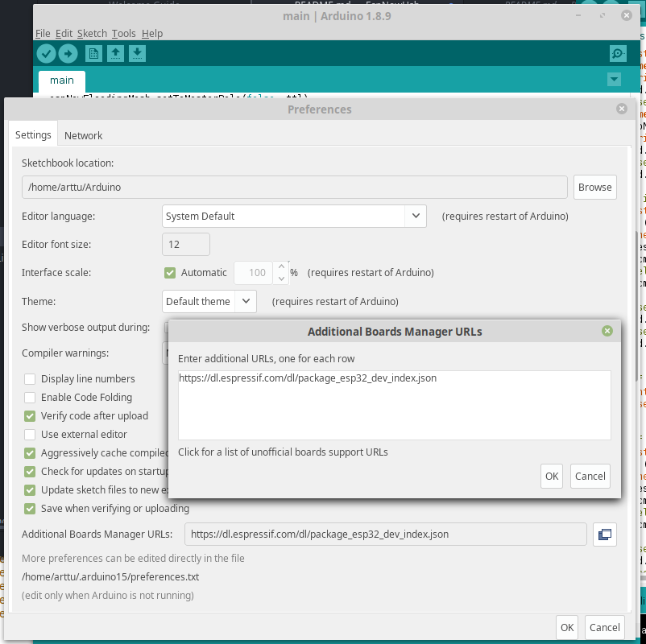
Task: Select the Settings tab
Action: point(33,134)
